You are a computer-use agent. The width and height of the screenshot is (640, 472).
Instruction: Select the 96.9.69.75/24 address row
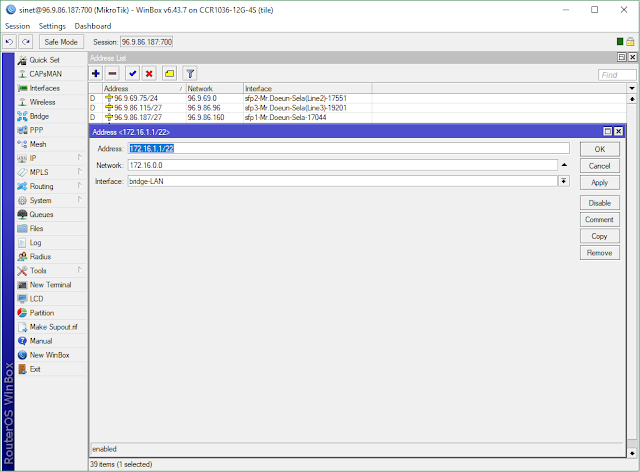(358, 98)
